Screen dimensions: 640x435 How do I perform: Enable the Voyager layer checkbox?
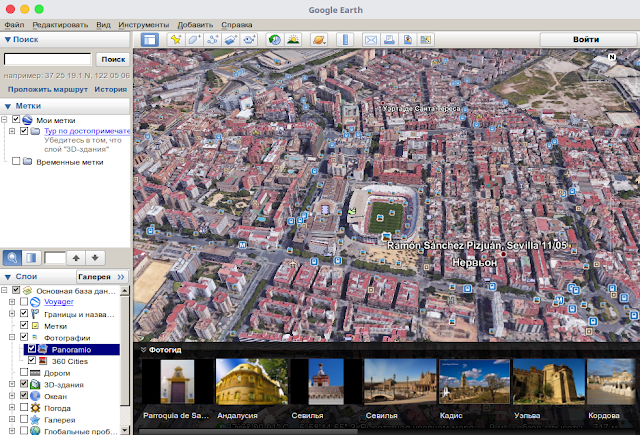click(24, 301)
